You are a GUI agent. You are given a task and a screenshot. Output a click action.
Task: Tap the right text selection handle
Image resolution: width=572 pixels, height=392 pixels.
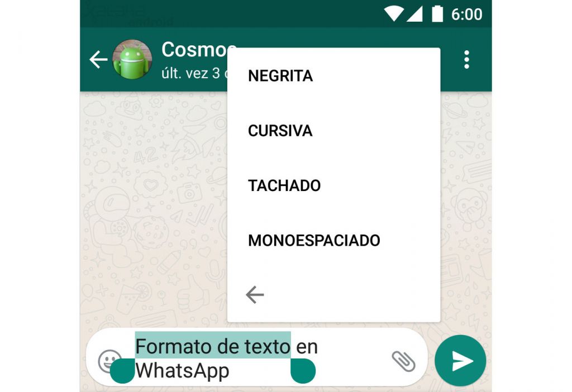tap(303, 371)
